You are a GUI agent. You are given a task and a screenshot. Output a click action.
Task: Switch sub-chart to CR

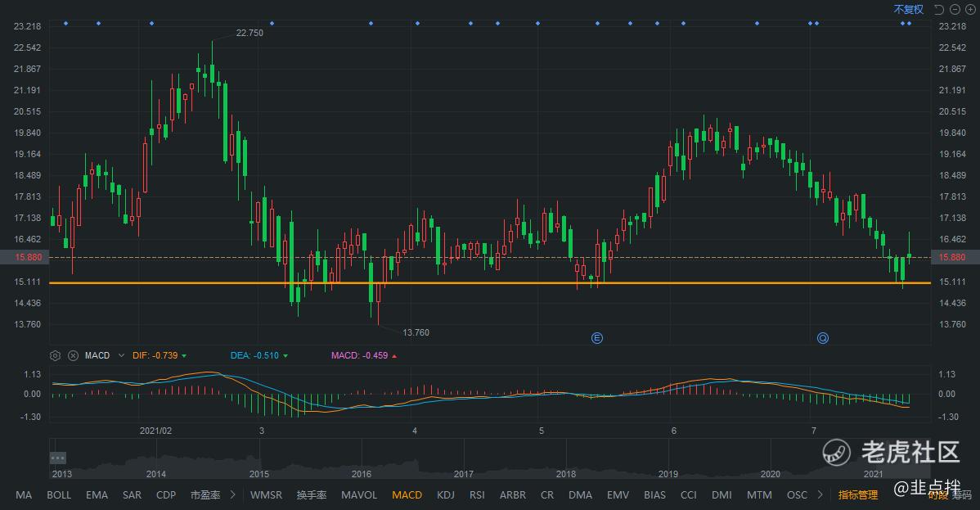pos(547,495)
